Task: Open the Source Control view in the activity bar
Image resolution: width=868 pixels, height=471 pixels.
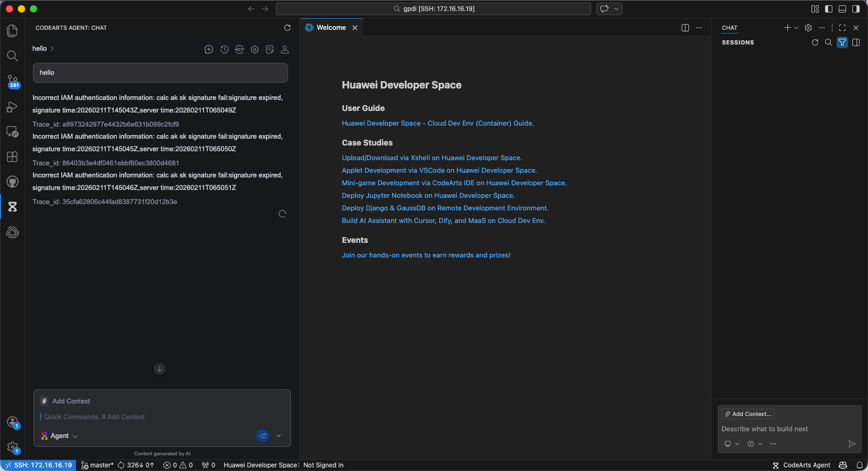Action: 13,81
